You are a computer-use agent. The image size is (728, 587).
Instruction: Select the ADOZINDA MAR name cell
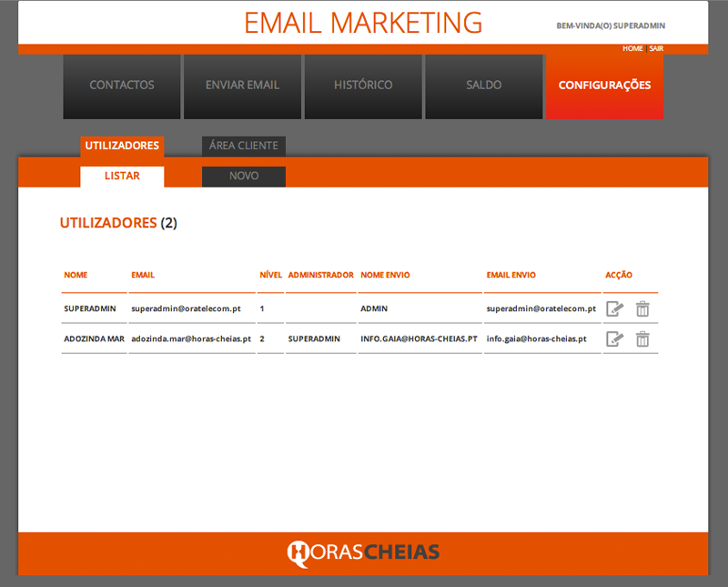(95, 339)
